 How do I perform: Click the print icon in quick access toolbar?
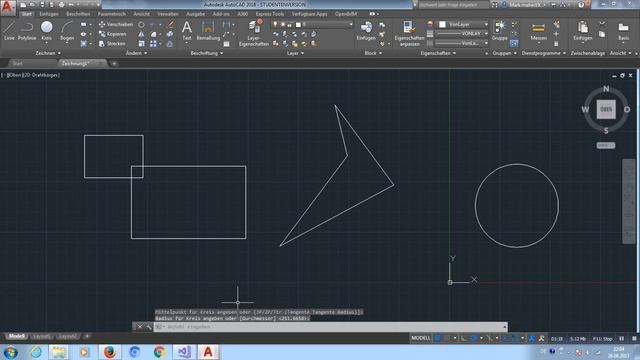61,5
